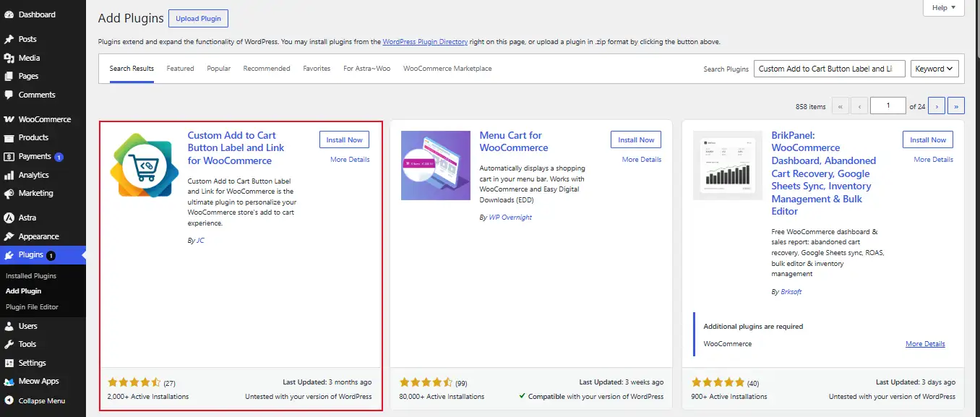This screenshot has height=417, width=980.
Task: View More Details for Custom Add to Cart
Action: pyautogui.click(x=350, y=160)
